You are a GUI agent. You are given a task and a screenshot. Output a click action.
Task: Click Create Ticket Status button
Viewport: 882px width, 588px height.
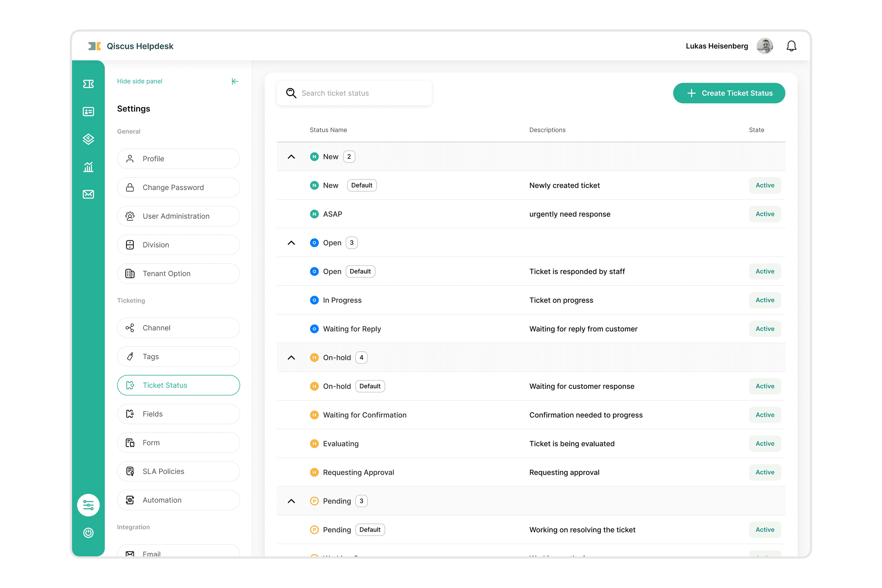tap(729, 93)
